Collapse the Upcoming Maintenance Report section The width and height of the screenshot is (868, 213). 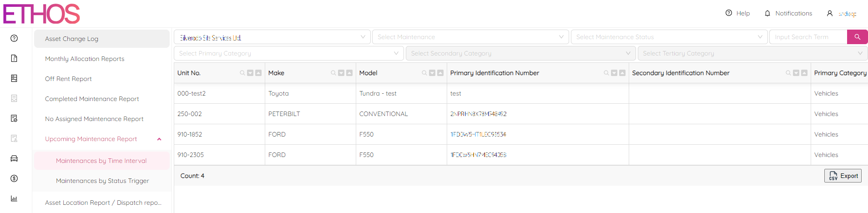(x=159, y=139)
